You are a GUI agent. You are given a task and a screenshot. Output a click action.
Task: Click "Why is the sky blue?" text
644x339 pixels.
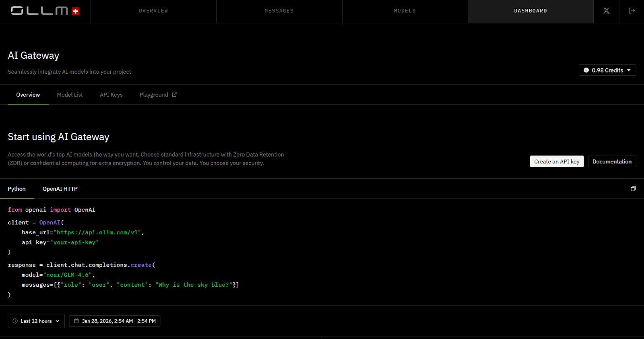[x=194, y=285]
